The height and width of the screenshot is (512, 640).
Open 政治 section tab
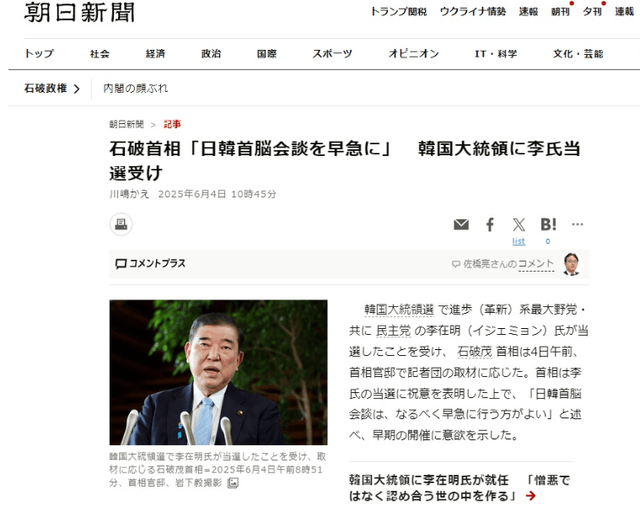coord(211,53)
